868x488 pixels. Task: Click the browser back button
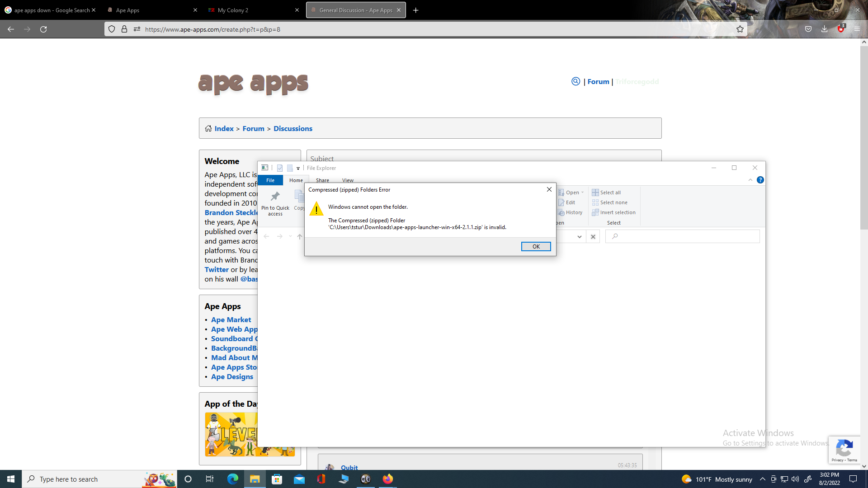[11, 29]
